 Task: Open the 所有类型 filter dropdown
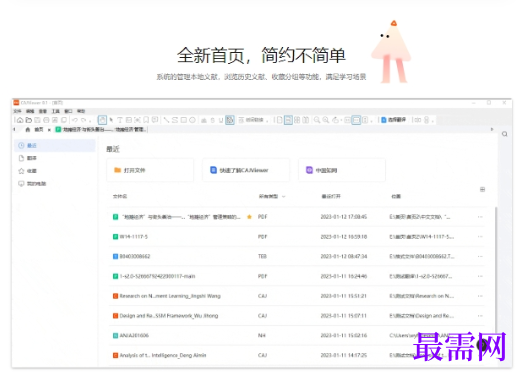[x=272, y=197]
